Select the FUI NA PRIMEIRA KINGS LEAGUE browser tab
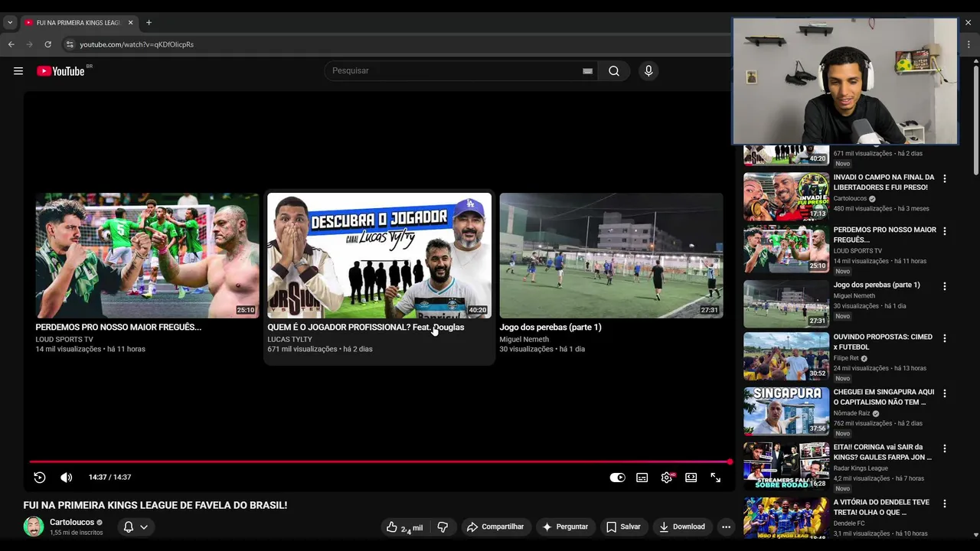 click(79, 23)
